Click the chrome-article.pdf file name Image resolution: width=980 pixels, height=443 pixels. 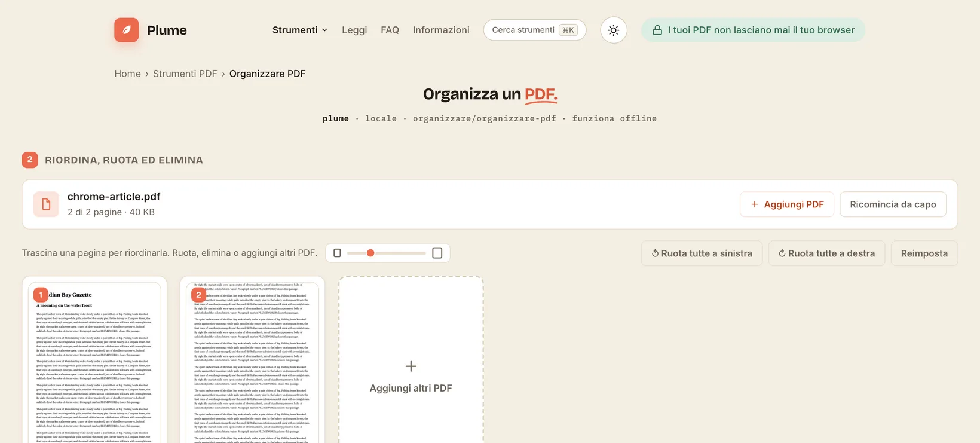(114, 197)
